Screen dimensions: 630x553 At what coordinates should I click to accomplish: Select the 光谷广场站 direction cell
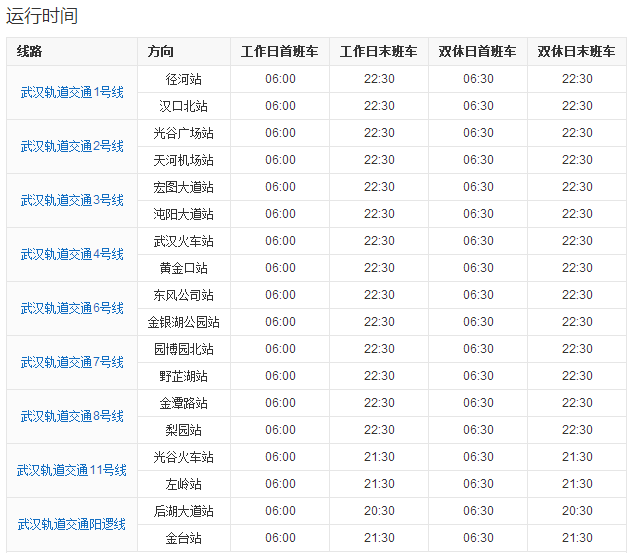point(184,133)
